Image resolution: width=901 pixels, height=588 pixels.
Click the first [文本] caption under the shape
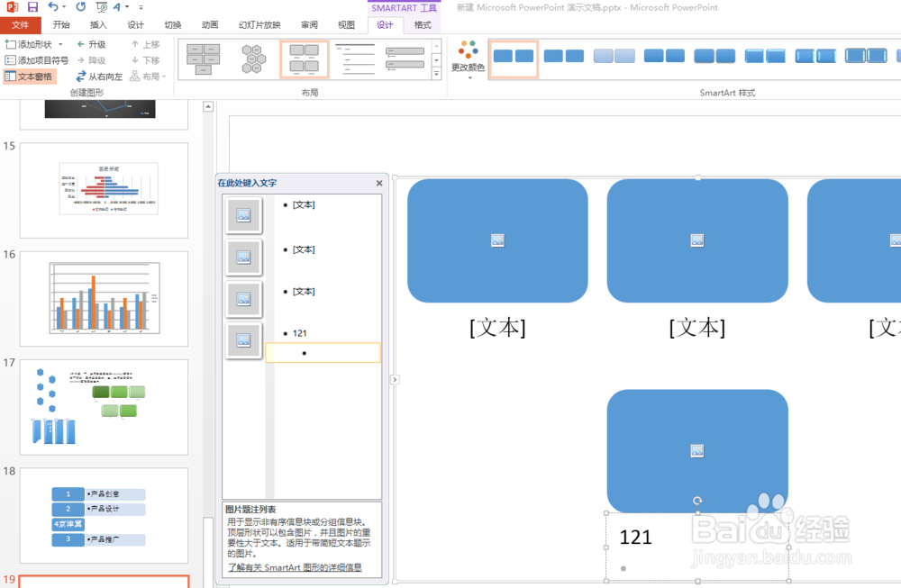click(x=497, y=327)
